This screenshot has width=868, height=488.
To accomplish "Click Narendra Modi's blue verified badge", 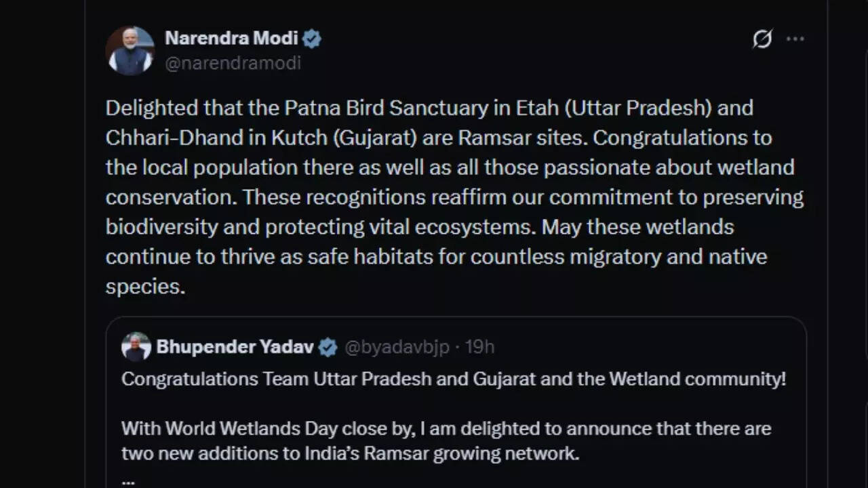I will point(311,39).
